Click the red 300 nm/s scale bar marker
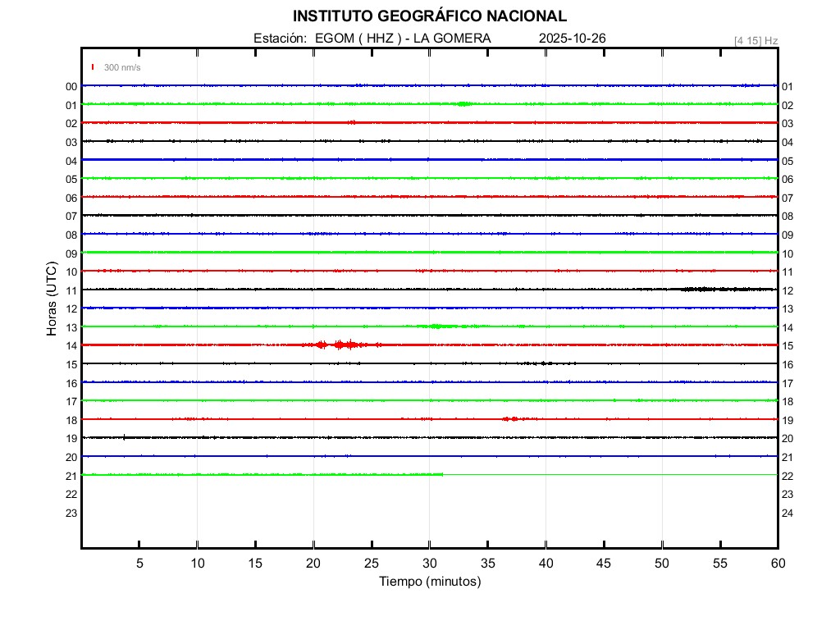 pyautogui.click(x=94, y=67)
